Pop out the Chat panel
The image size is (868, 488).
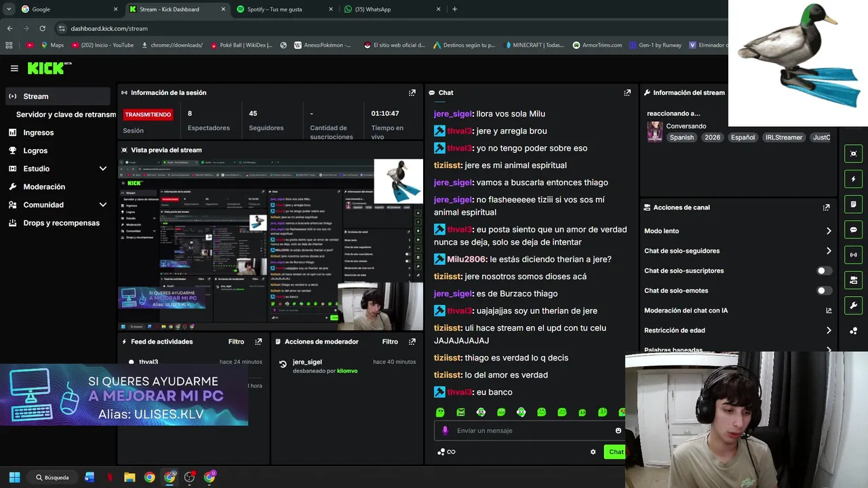click(627, 93)
